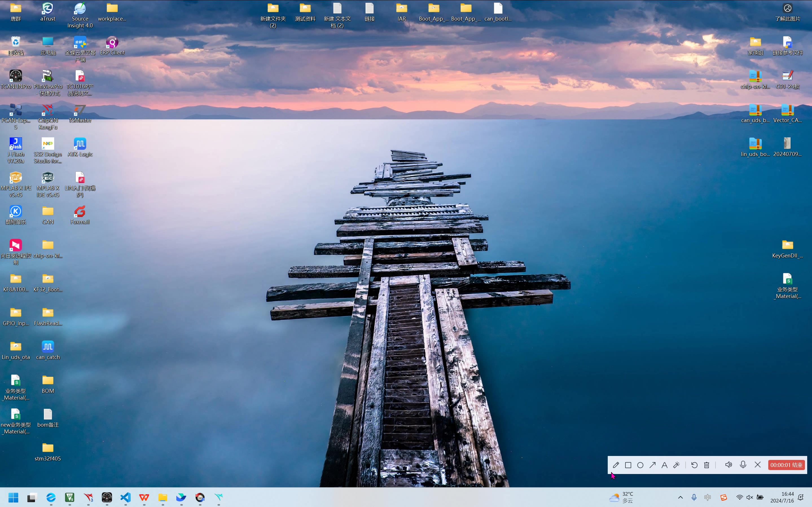Toggle microphone recording in recorder toolbar

pos(743,465)
